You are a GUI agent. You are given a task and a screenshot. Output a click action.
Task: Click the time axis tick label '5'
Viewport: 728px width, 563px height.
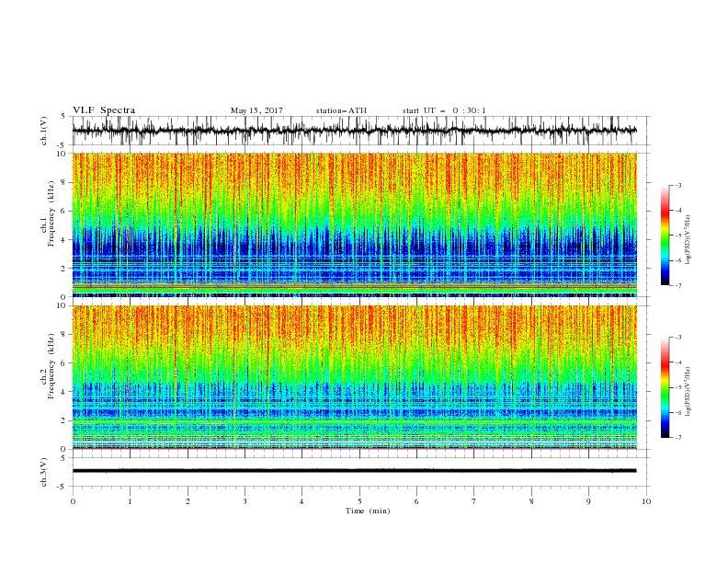coord(359,501)
